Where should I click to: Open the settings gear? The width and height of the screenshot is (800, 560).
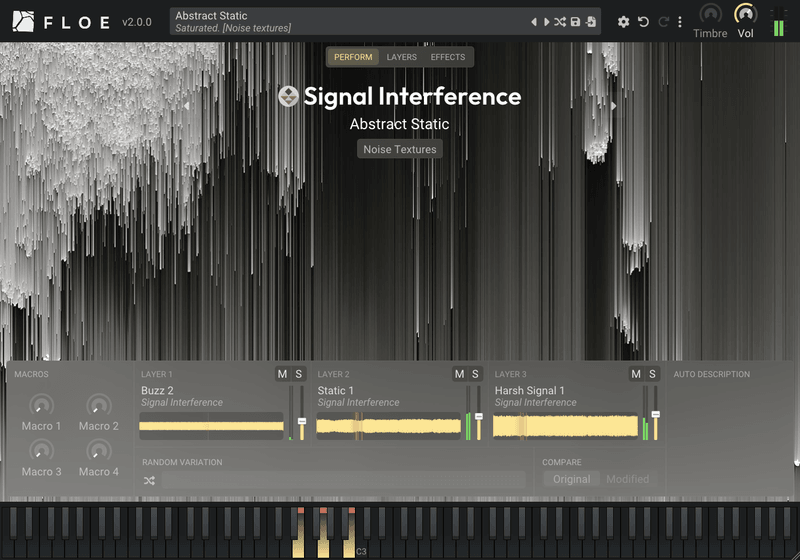tap(623, 22)
